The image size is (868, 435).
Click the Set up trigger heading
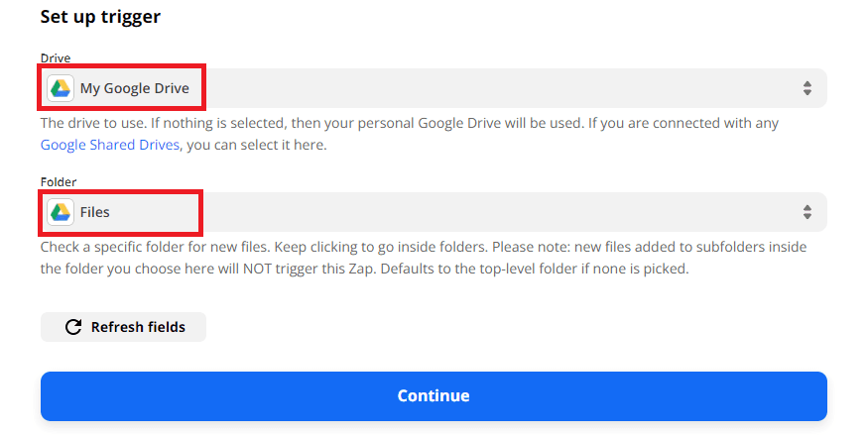click(x=100, y=17)
